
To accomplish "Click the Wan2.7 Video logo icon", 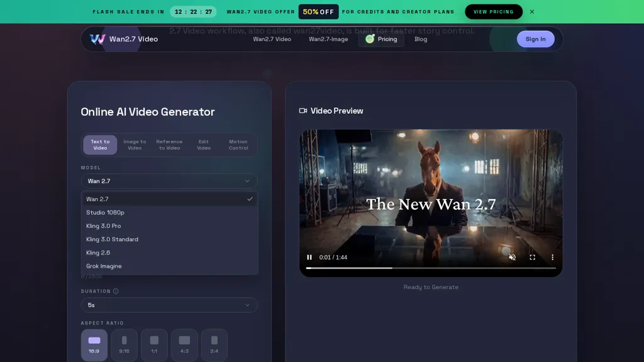I will (x=97, y=39).
